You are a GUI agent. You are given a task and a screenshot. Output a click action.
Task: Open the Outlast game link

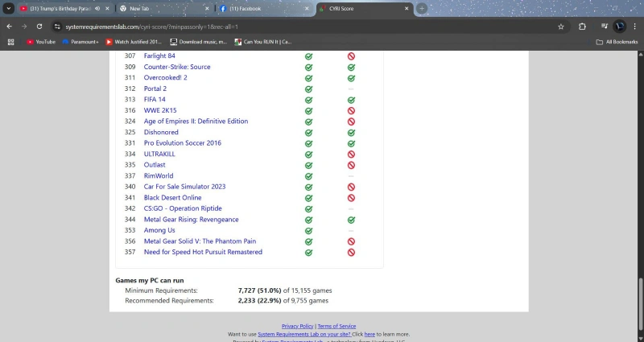point(155,165)
